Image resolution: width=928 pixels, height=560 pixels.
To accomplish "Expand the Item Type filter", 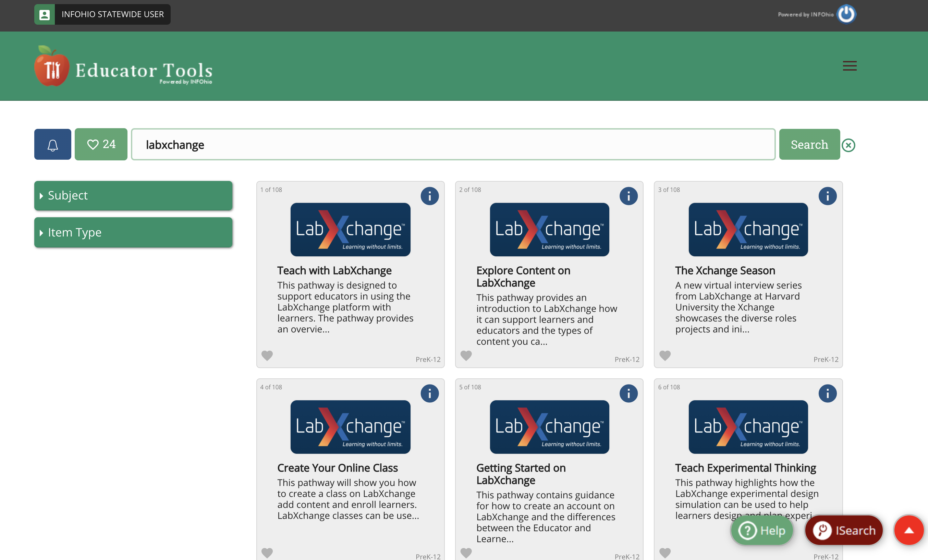I will pos(133,232).
